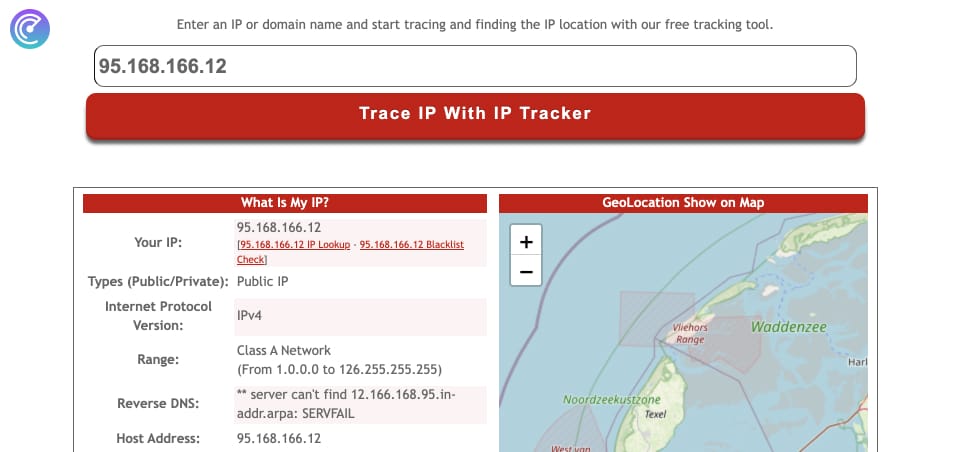
Task: Open the 95.168.166.12 IP Lookup link
Action: [294, 245]
